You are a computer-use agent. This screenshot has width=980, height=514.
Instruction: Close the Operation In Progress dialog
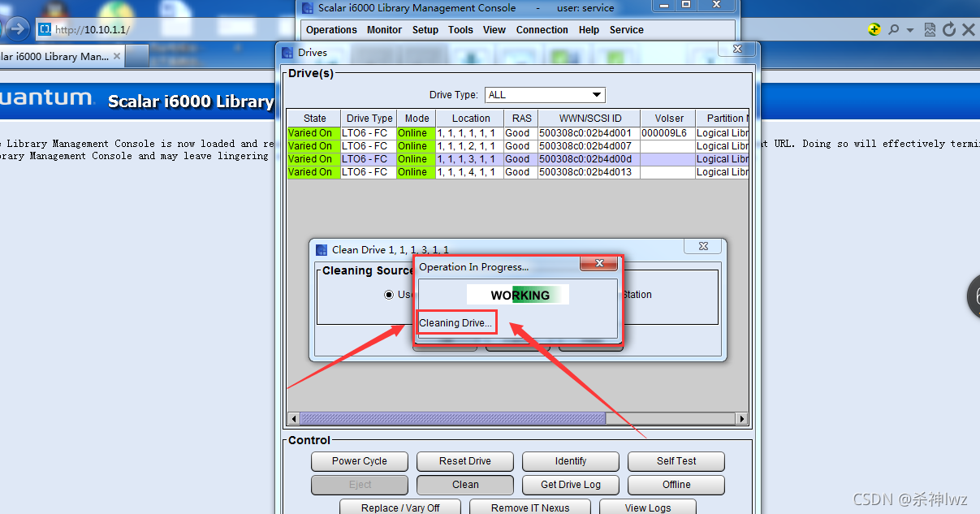599,264
